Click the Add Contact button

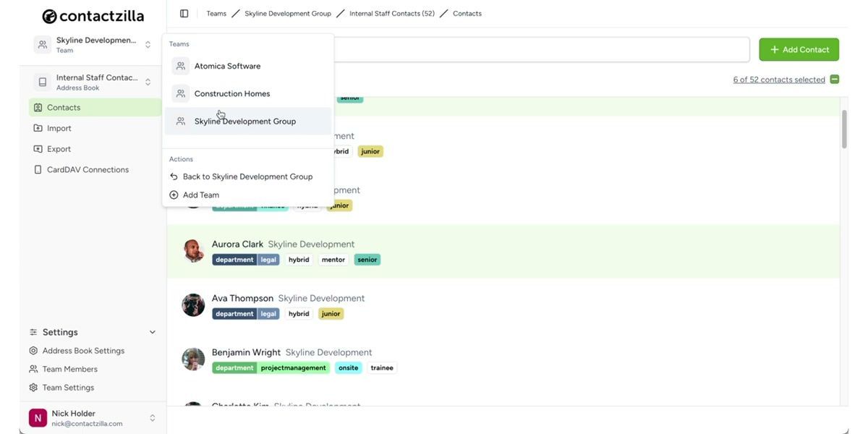799,49
